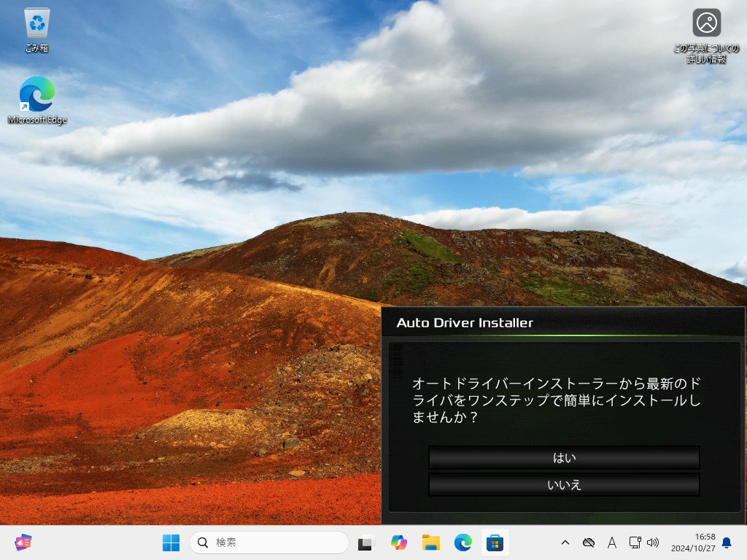747x560 pixels.
Task: Open the Windows Start menu
Action: (x=171, y=542)
